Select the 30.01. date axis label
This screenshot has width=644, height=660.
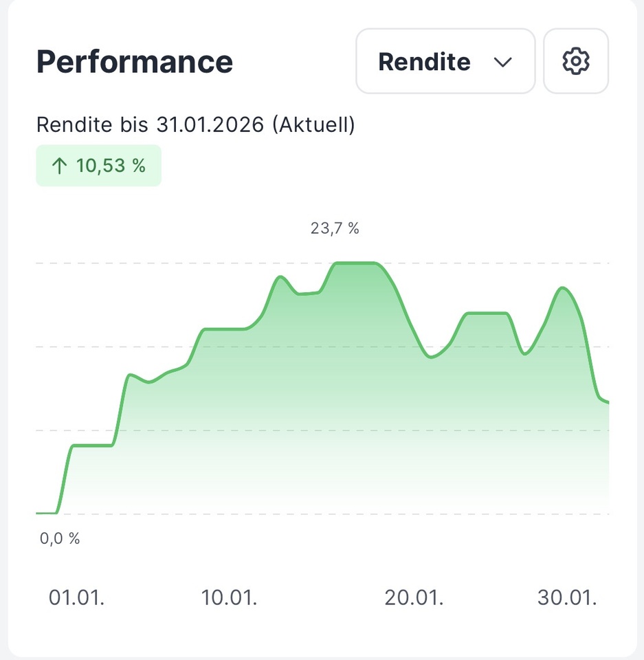pos(567,597)
